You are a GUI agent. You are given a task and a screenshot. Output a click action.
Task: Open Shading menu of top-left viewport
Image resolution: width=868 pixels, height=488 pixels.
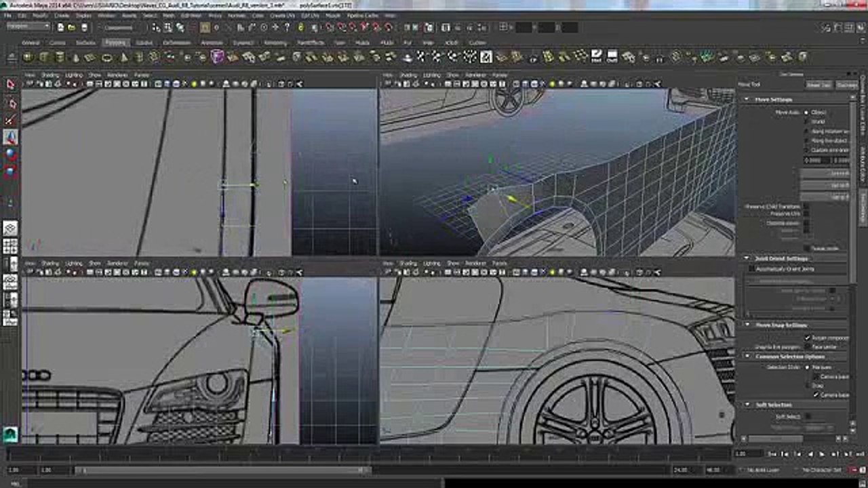pos(50,75)
